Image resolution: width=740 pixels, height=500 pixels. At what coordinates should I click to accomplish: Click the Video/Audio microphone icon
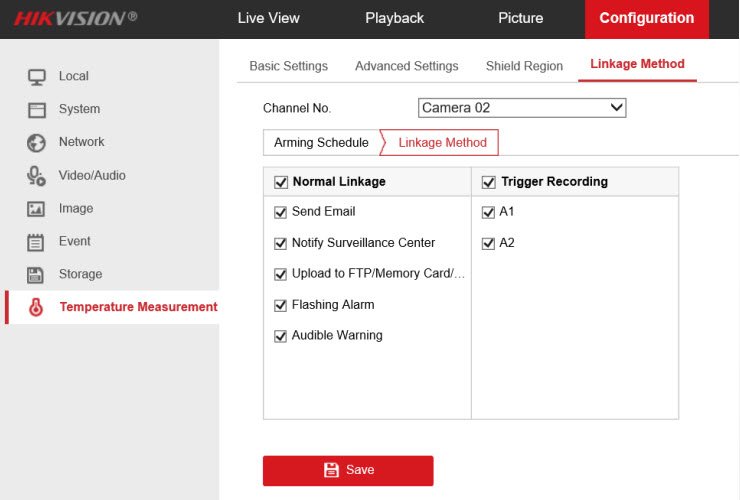[36, 176]
